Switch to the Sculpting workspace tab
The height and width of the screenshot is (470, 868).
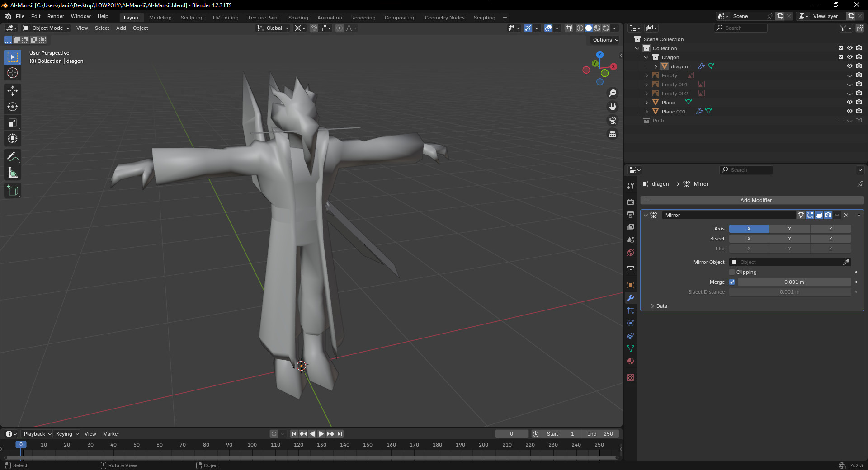coord(192,18)
